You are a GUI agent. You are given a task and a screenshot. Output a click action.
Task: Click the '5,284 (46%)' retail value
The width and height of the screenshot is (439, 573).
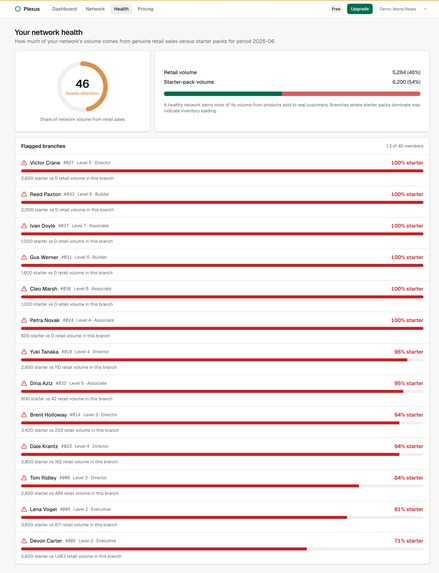coord(406,72)
